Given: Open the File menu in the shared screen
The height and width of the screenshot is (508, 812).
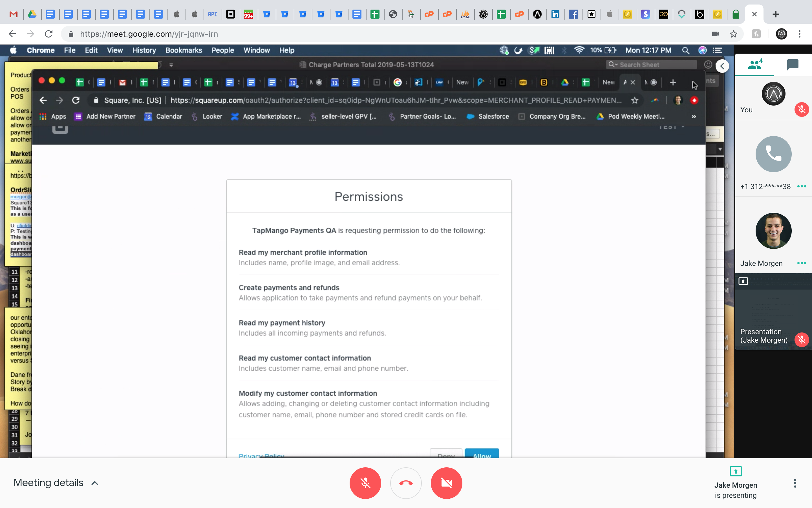Looking at the screenshot, I should click(x=69, y=50).
